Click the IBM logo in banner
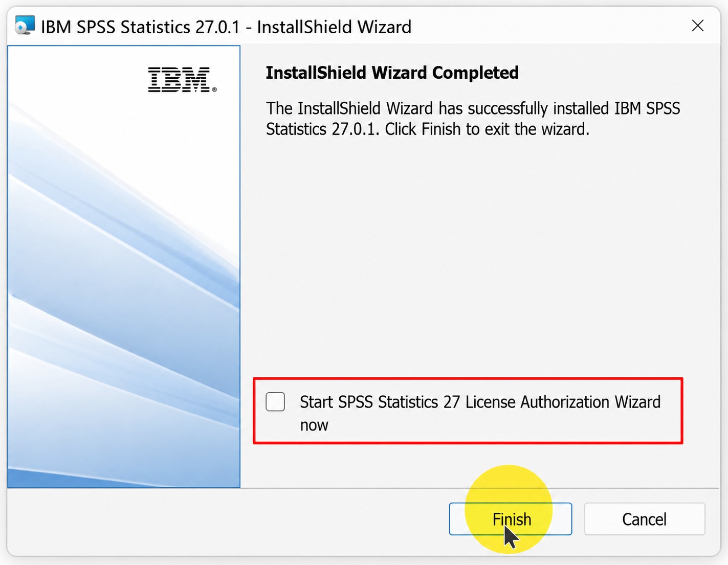 pyautogui.click(x=182, y=79)
